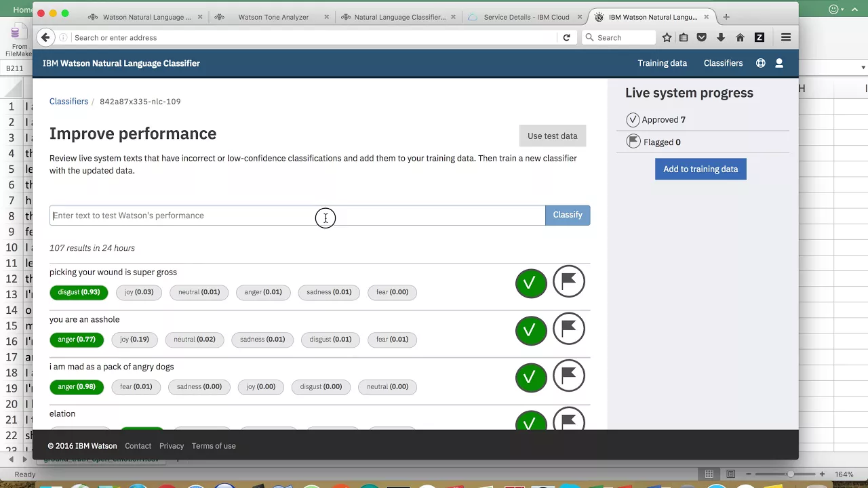Open the bookmarks list icon in the toolbar
Image resolution: width=868 pixels, height=488 pixels.
(684, 38)
